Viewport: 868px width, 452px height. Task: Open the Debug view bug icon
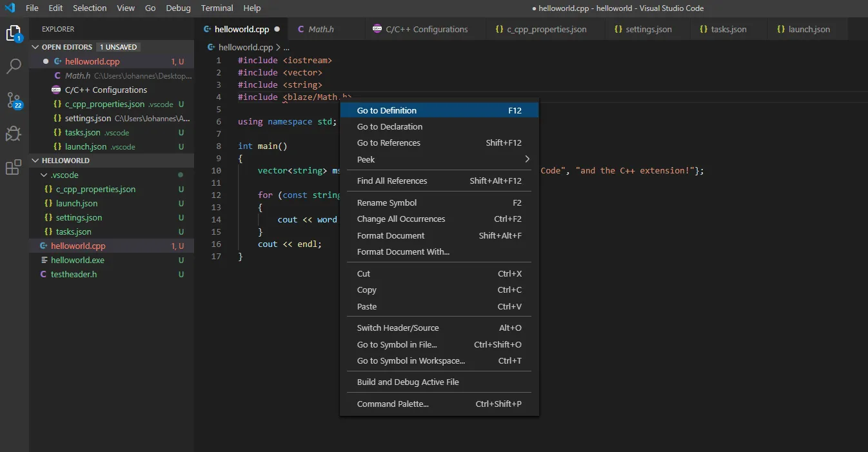coord(14,133)
